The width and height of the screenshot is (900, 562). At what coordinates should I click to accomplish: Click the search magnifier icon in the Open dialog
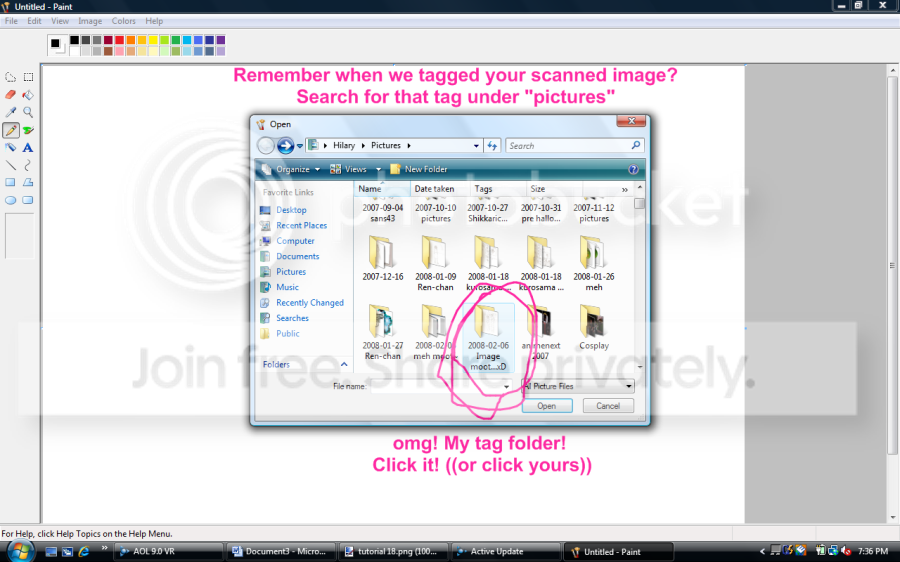[x=635, y=146]
